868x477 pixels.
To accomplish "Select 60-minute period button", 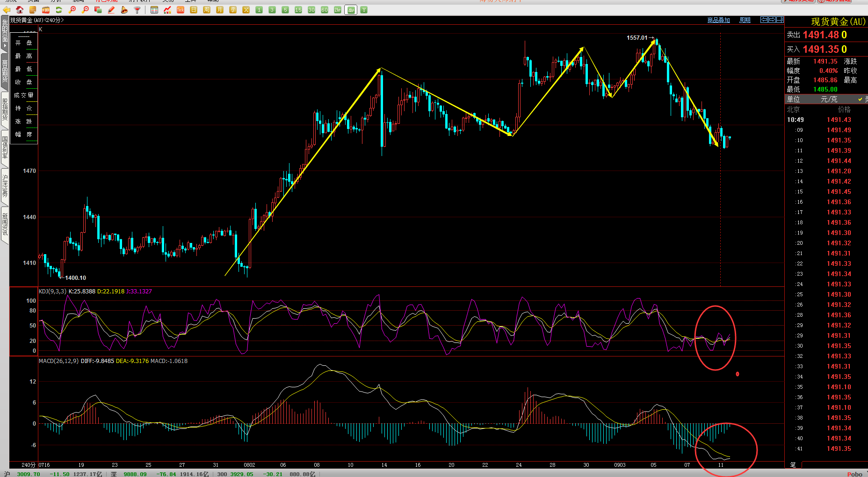I will point(325,10).
